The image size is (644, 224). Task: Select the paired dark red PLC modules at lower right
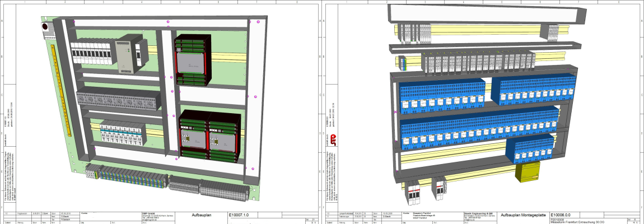(210, 136)
